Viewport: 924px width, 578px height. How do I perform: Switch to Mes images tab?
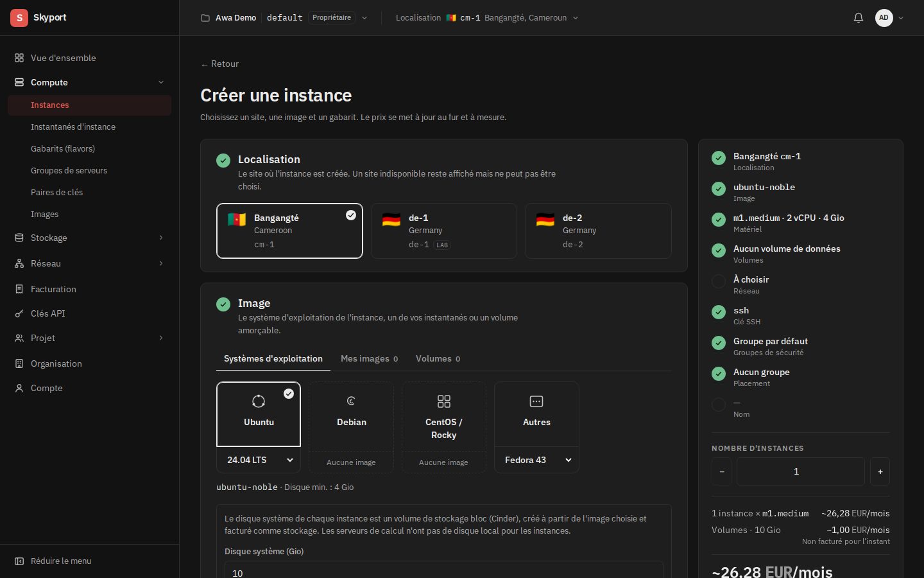pyautogui.click(x=369, y=358)
